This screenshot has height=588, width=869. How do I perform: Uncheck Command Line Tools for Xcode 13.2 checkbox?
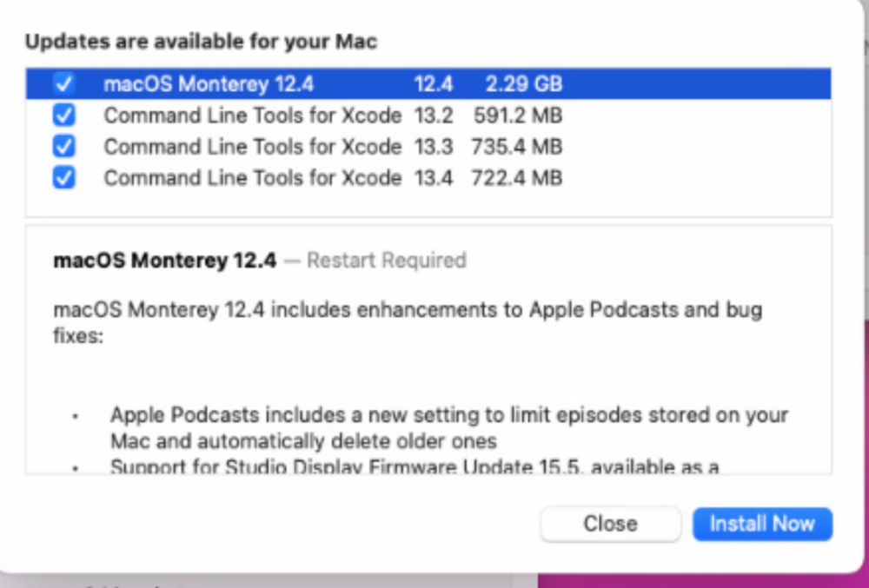[63, 116]
